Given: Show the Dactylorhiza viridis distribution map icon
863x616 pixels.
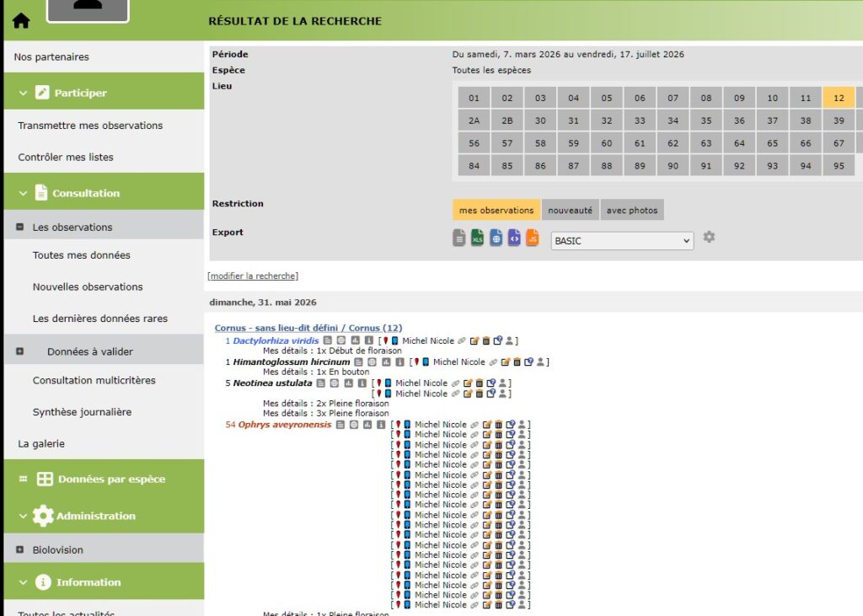Looking at the screenshot, I should (341, 340).
